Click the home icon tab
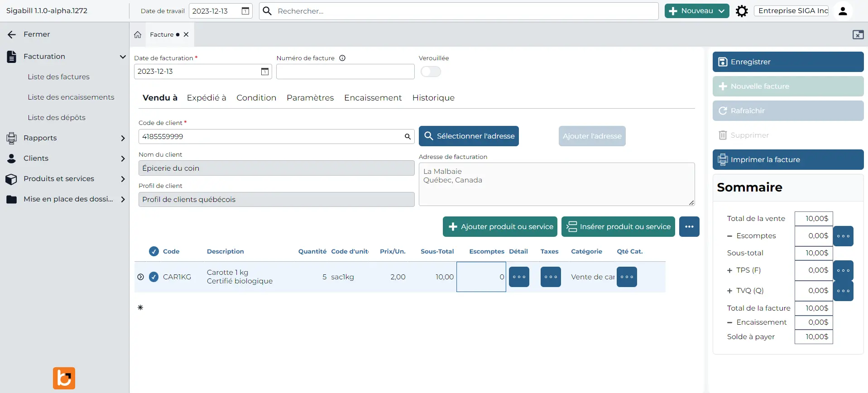The width and height of the screenshot is (868, 393). click(x=138, y=34)
